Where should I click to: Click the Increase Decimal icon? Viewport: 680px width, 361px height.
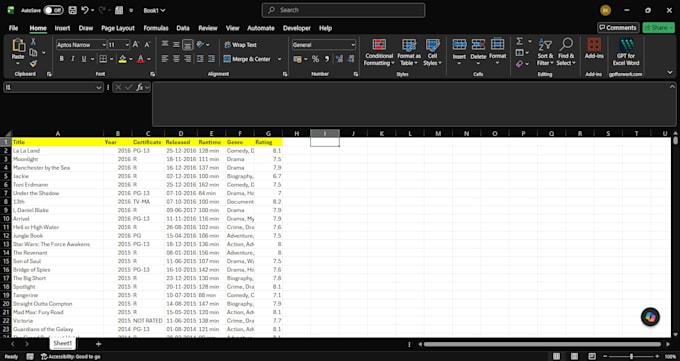point(339,59)
